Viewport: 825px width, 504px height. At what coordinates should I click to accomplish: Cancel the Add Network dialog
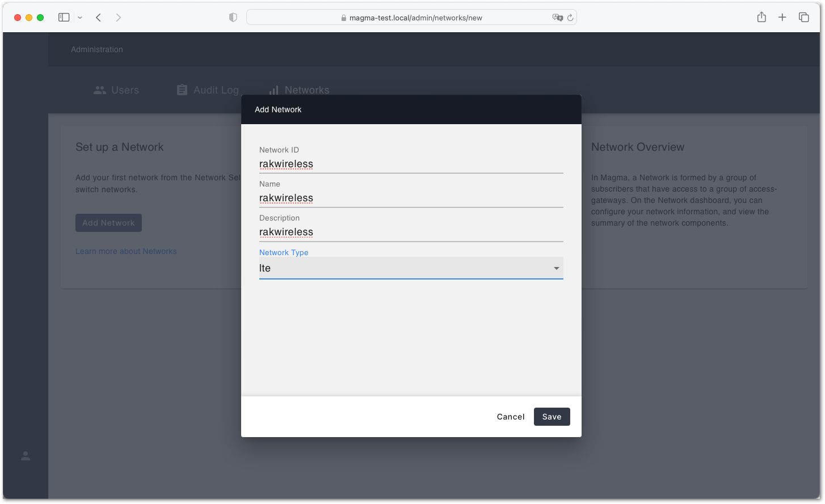point(511,417)
